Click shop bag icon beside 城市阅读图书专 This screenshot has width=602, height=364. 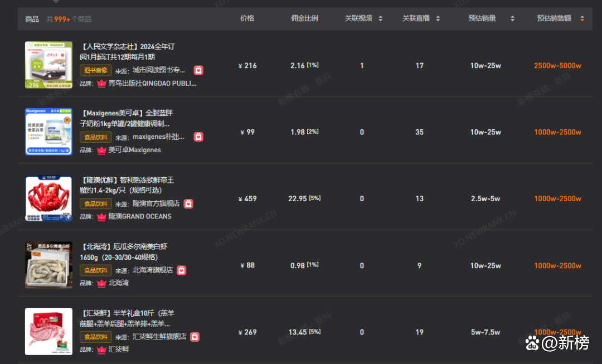[x=198, y=70]
